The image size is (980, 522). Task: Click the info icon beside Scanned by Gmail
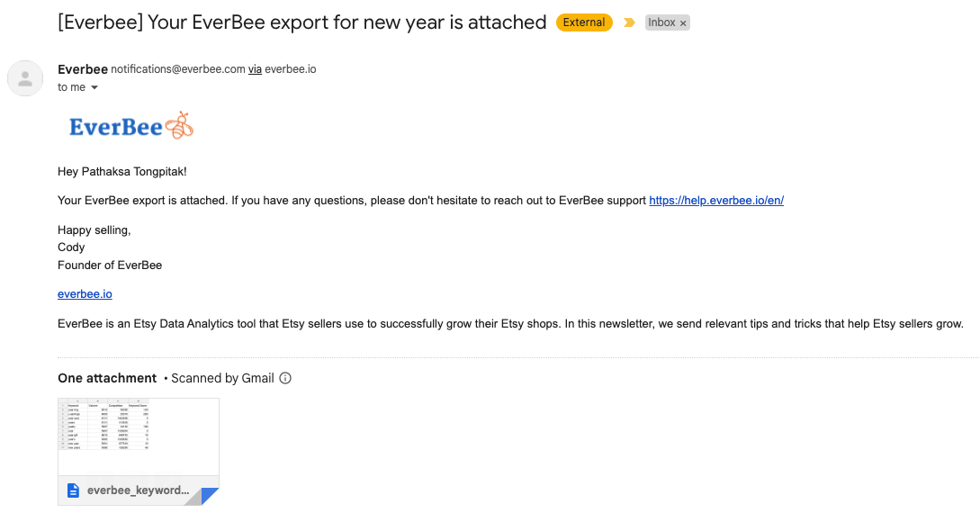click(x=285, y=378)
